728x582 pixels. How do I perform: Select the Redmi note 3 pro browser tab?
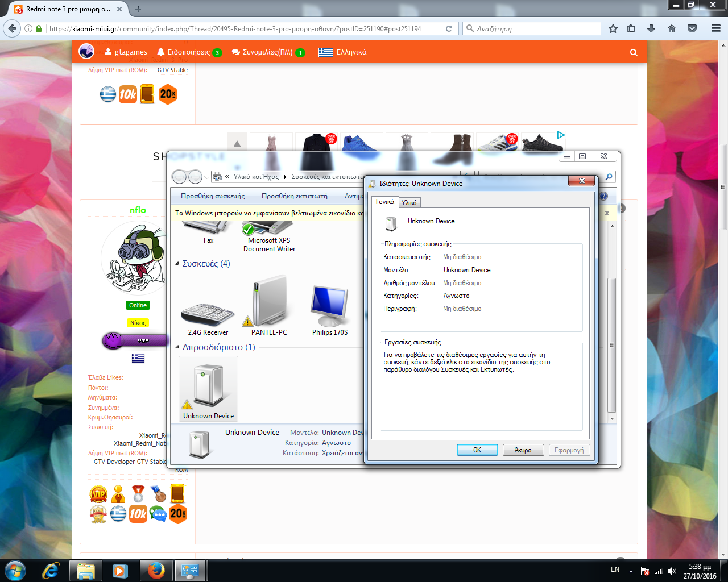pyautogui.click(x=69, y=9)
